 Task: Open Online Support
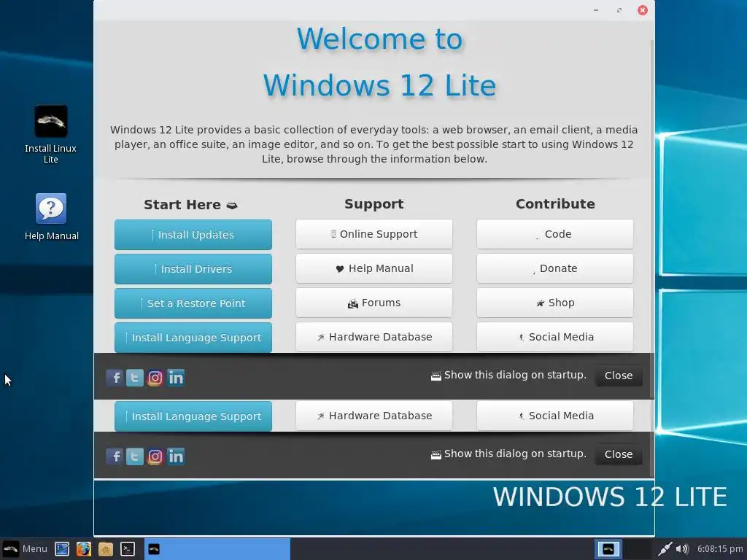374,234
